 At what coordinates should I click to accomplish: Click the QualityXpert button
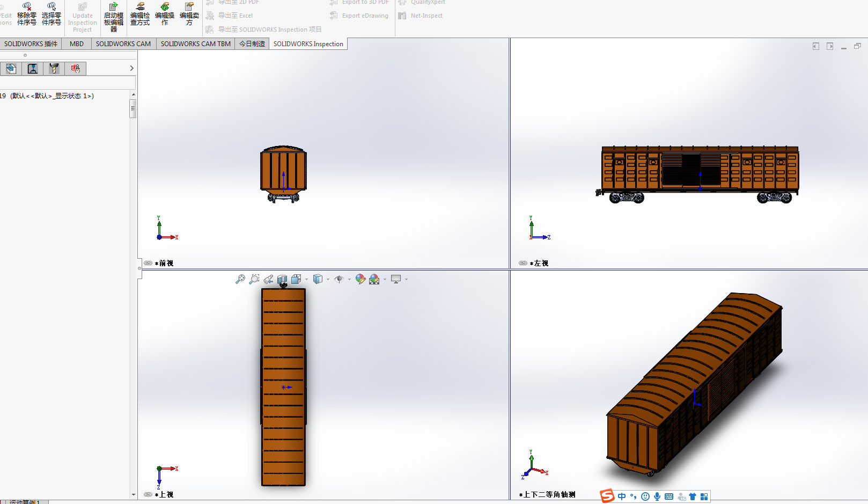coord(422,2)
